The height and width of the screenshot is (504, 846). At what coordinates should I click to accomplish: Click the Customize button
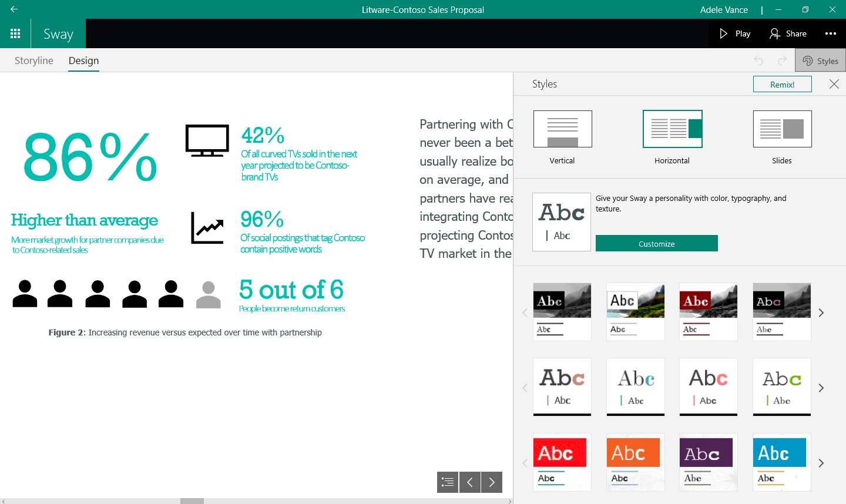coord(656,243)
